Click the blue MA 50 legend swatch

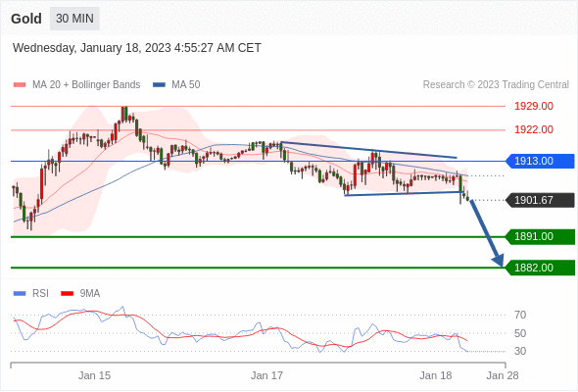[159, 85]
